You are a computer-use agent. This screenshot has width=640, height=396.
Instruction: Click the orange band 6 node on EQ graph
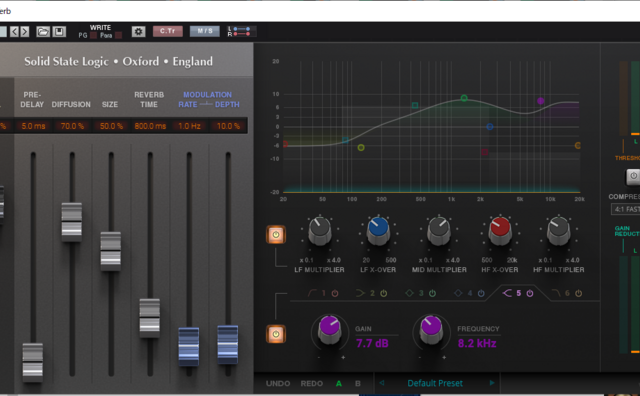(578, 145)
